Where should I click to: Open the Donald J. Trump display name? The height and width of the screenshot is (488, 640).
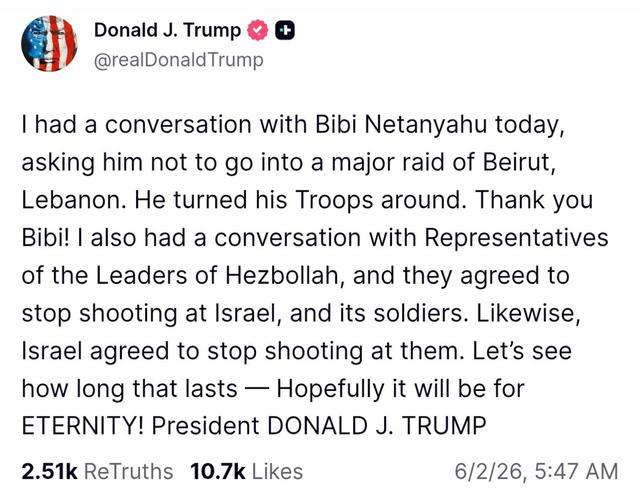[x=167, y=31]
